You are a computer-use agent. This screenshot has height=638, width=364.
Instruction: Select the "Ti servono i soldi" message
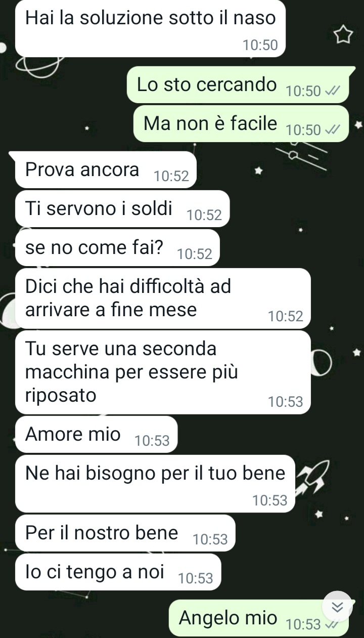click(122, 208)
